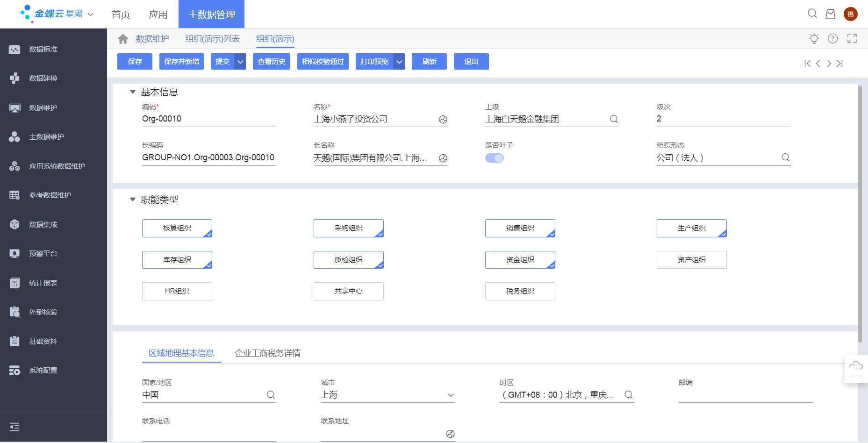Click the lightbulb tips icon
This screenshot has width=868, height=443.
[814, 38]
